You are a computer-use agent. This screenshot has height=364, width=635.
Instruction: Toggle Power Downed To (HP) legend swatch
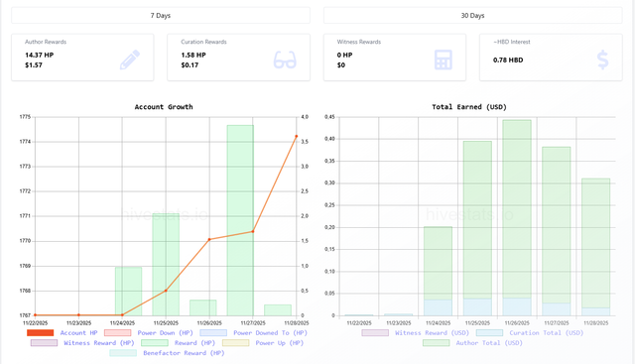[213, 333]
